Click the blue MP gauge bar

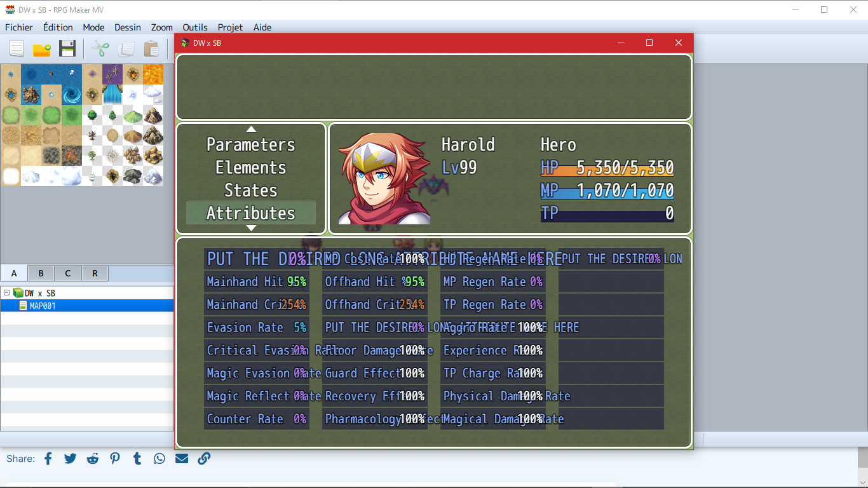point(607,194)
